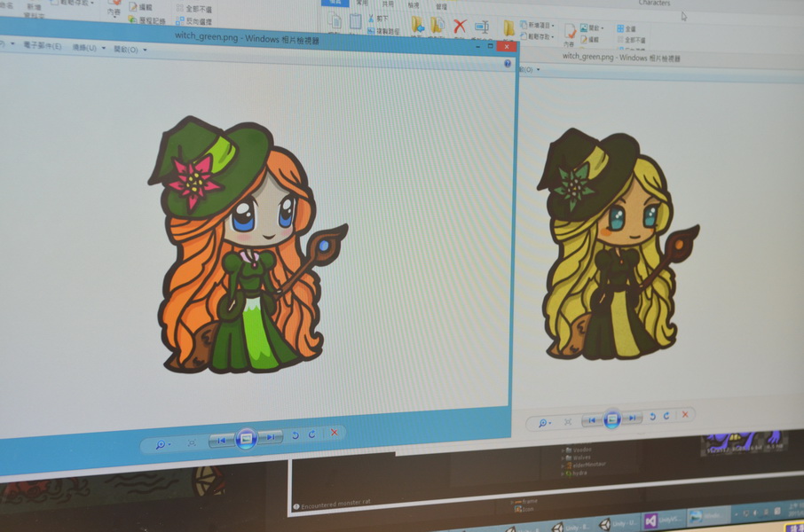Delete the yellow-haired witch image via red X

coord(684,414)
